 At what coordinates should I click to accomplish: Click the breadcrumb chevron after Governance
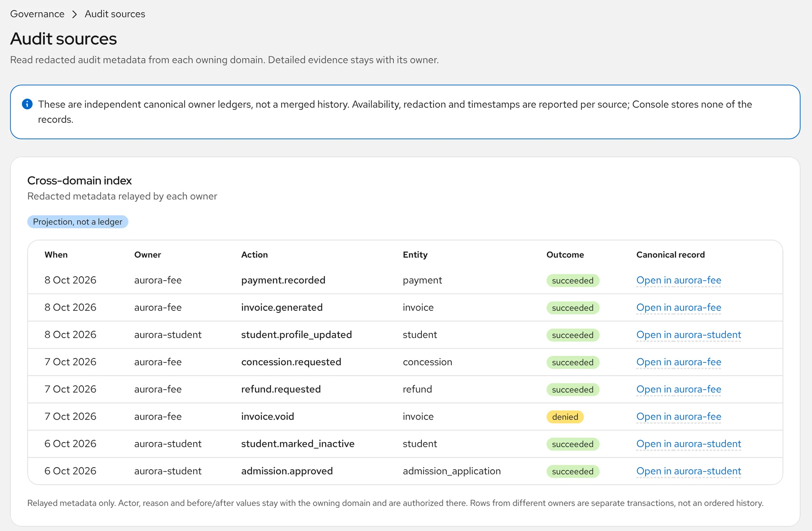[x=74, y=14]
